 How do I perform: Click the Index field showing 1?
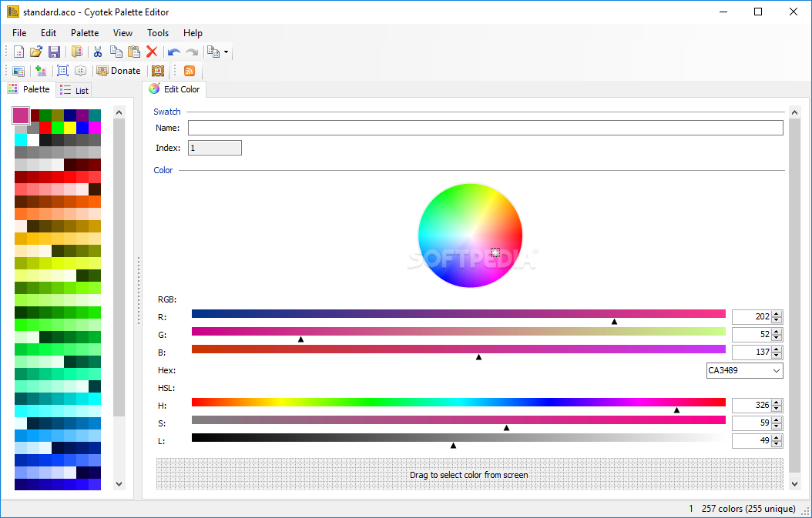click(x=214, y=148)
